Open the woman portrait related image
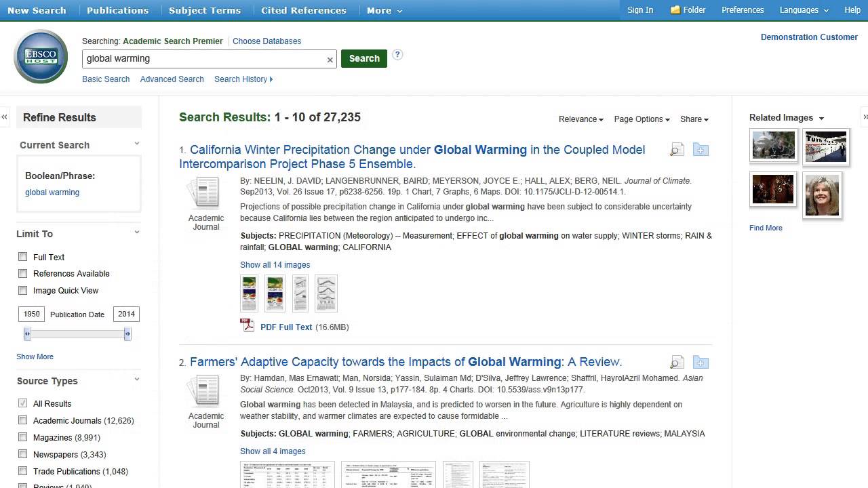This screenshot has height=488, width=868. (x=822, y=195)
